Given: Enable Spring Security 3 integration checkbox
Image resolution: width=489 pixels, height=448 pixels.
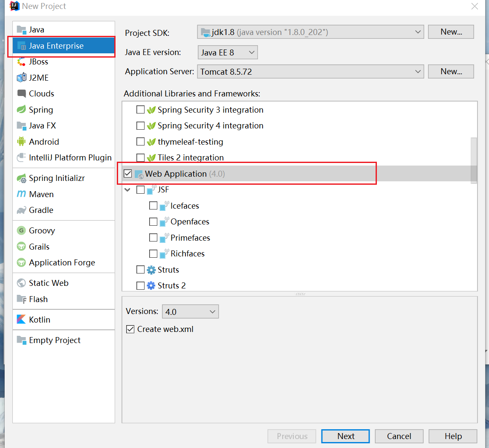Looking at the screenshot, I should (x=140, y=110).
